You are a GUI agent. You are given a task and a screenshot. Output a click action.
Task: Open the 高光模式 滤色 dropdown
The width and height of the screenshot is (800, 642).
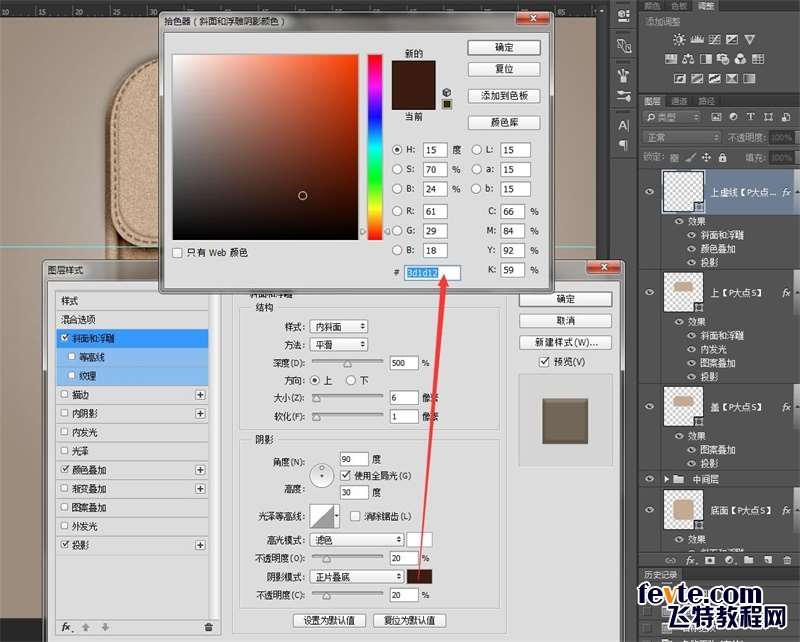click(x=356, y=539)
